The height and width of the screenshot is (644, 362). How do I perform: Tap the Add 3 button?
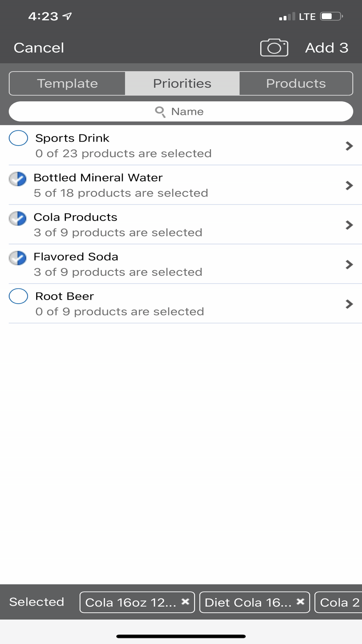tap(327, 48)
